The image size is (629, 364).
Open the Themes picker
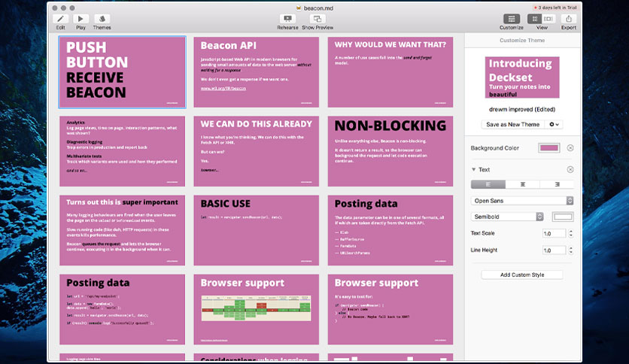click(x=102, y=19)
